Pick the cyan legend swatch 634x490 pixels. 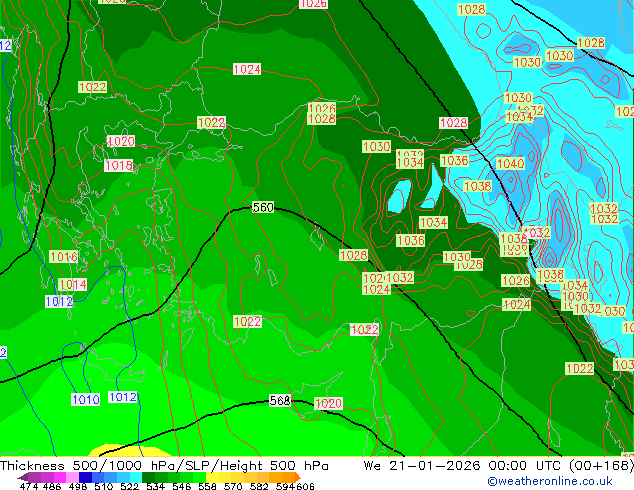coord(135,477)
